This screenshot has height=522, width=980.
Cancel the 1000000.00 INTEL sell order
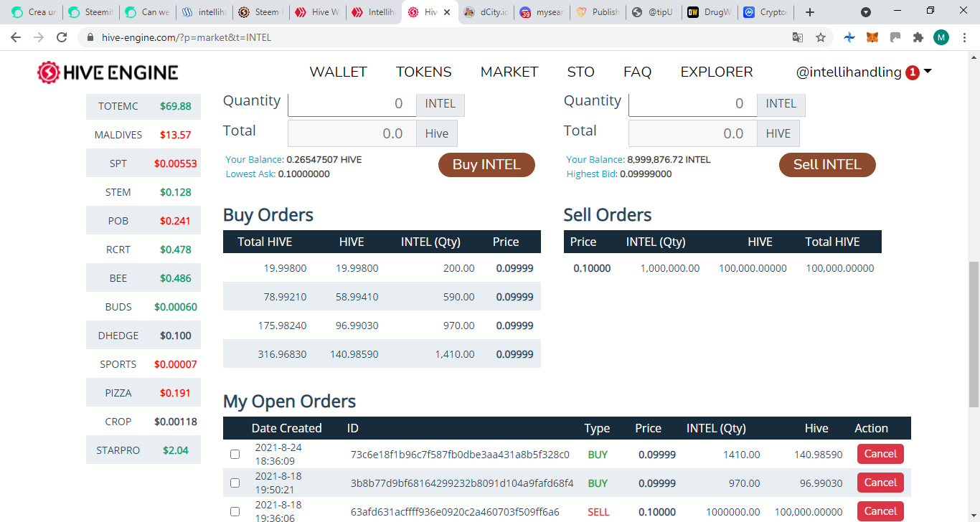click(x=880, y=511)
